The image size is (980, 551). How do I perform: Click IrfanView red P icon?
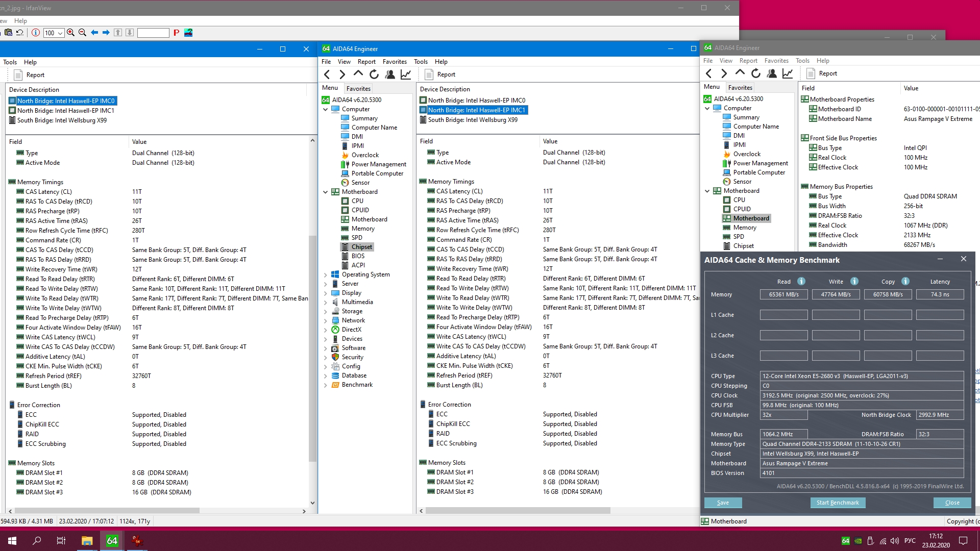coord(176,33)
